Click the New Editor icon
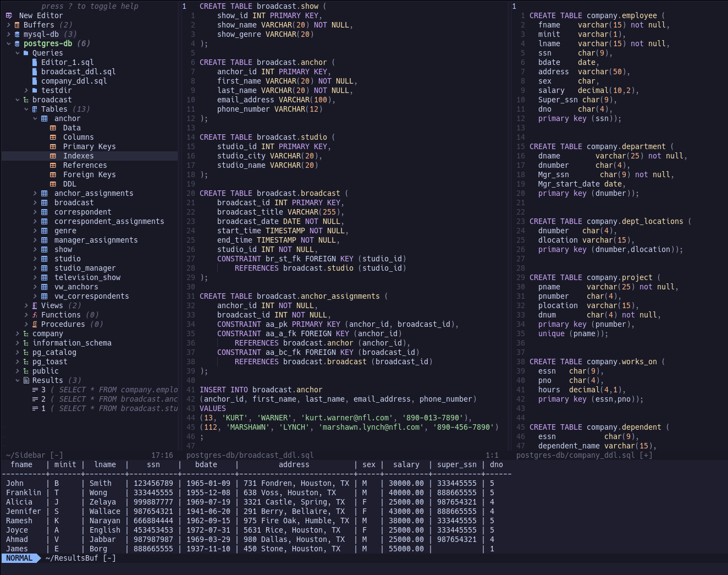 click(9, 15)
